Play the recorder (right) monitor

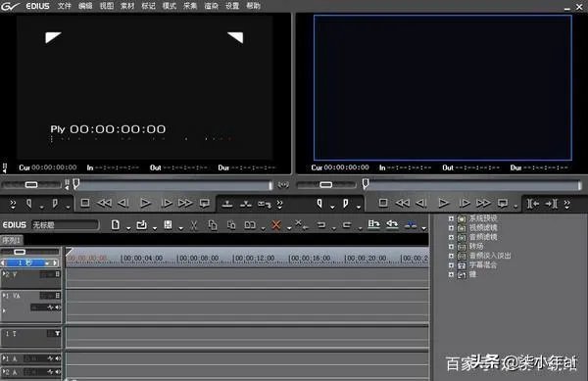444,203
